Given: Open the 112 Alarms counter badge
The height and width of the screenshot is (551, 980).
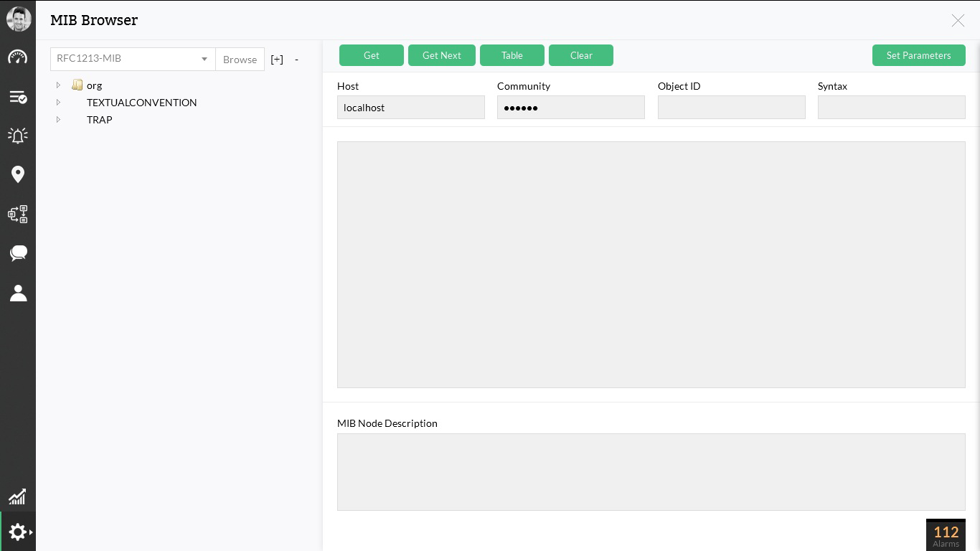Looking at the screenshot, I should tap(946, 535).
